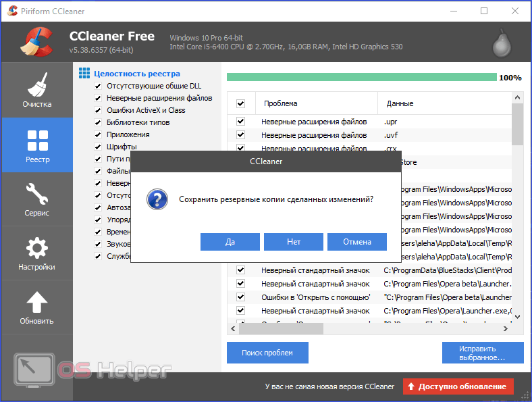532x402 pixels.
Task: Toggle Ошибки ActiveX и Class checkbox
Action: tap(98, 110)
